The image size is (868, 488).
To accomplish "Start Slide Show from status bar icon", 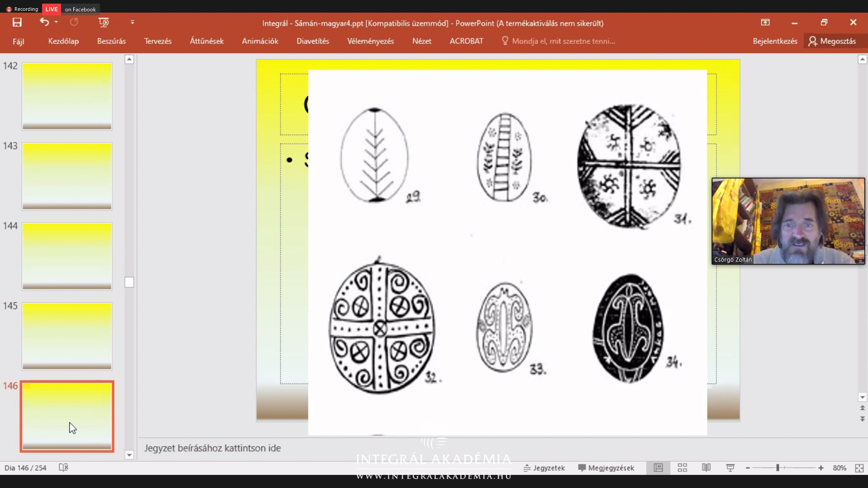I will point(730,468).
